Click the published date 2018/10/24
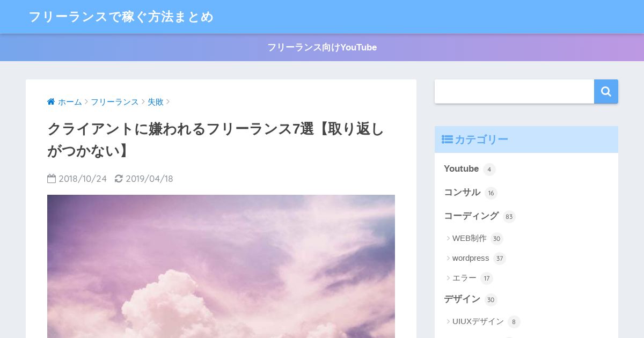The width and height of the screenshot is (644, 338). pos(83,179)
